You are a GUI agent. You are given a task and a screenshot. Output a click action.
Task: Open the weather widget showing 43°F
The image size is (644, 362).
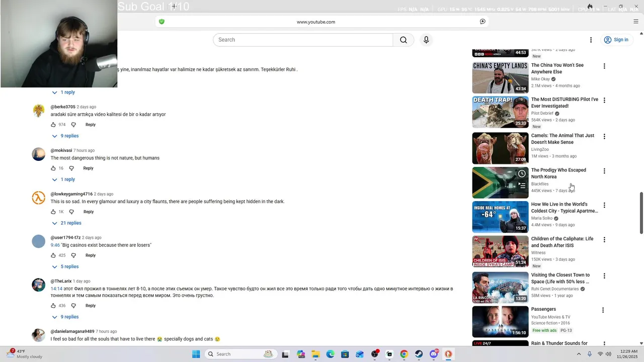pos(24,354)
